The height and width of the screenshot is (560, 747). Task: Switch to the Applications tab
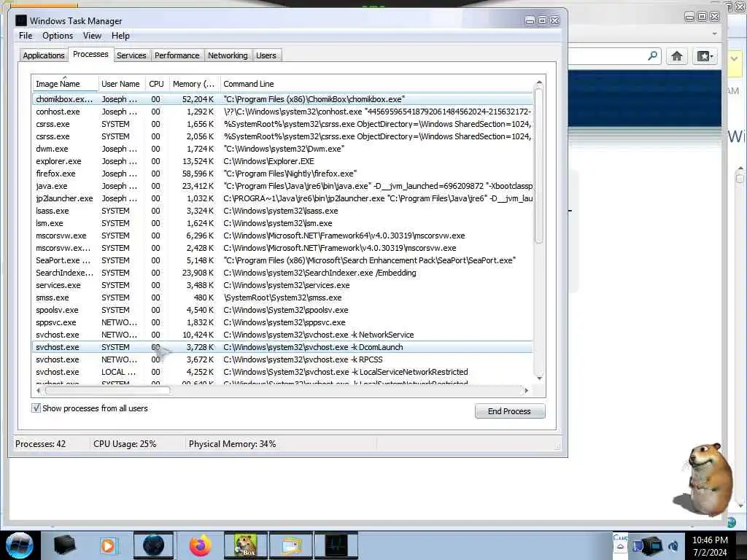pos(43,55)
